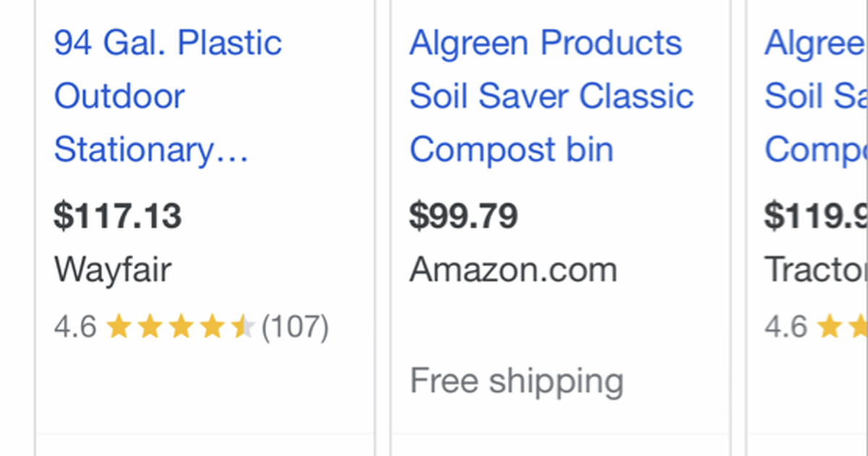Open the 94 Gal. Plastic Outdoor Stationary product

click(x=167, y=95)
